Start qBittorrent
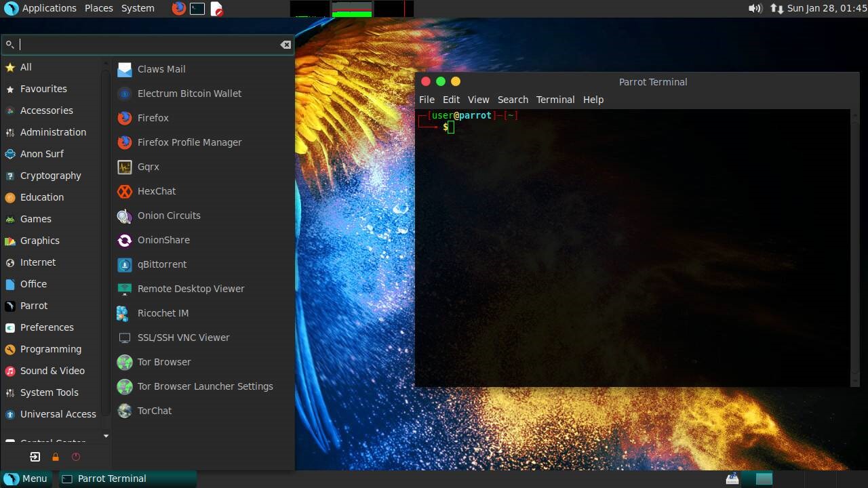This screenshot has height=488, width=868. click(161, 264)
